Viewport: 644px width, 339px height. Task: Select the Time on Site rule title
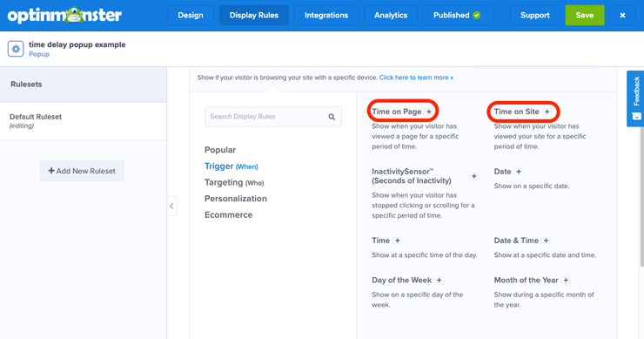(x=517, y=112)
